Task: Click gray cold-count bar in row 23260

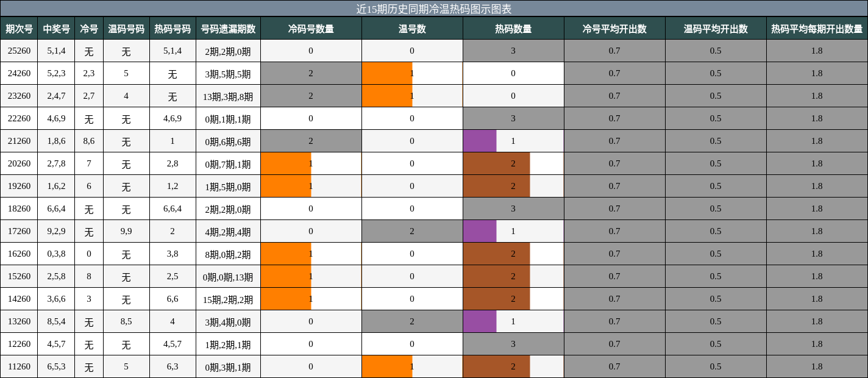Action: click(311, 96)
